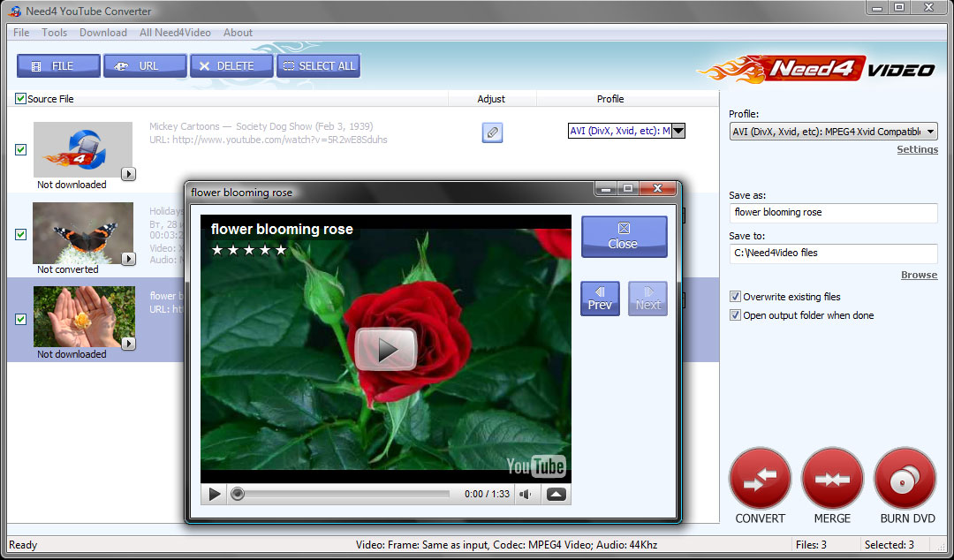The width and height of the screenshot is (954, 560).
Task: Click the Next button in preview window
Action: 647,299
